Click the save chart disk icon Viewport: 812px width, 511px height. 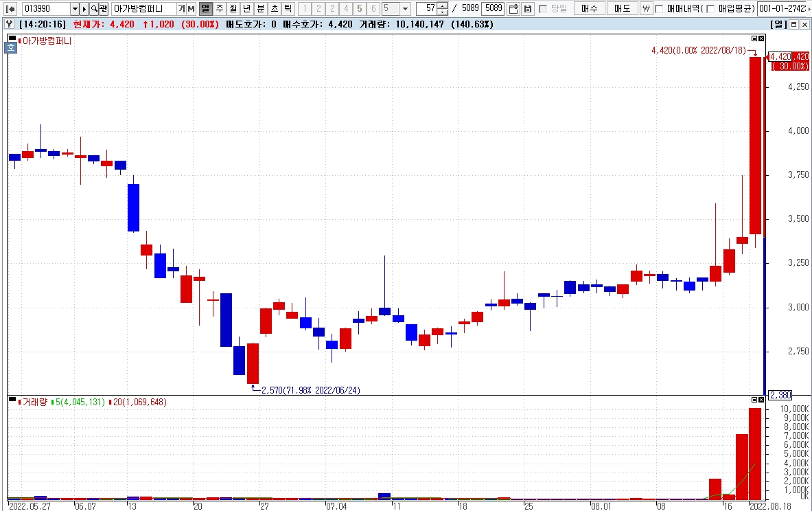coord(527,8)
